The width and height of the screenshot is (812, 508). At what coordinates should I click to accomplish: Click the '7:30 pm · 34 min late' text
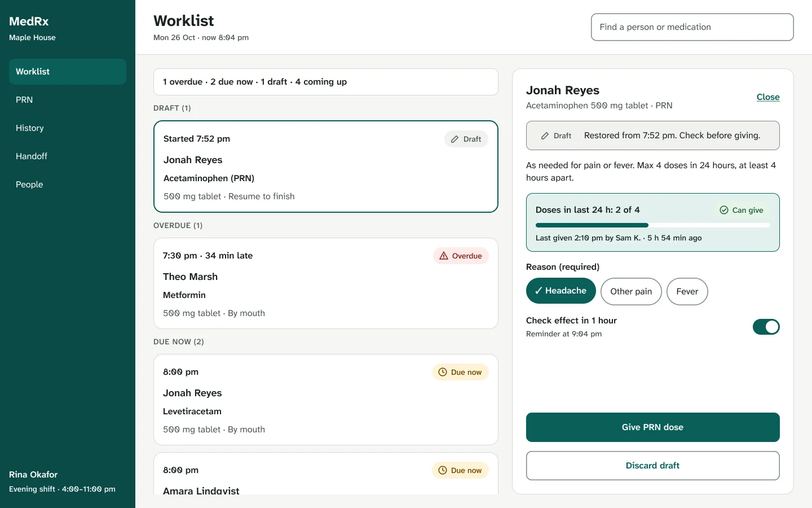point(208,256)
